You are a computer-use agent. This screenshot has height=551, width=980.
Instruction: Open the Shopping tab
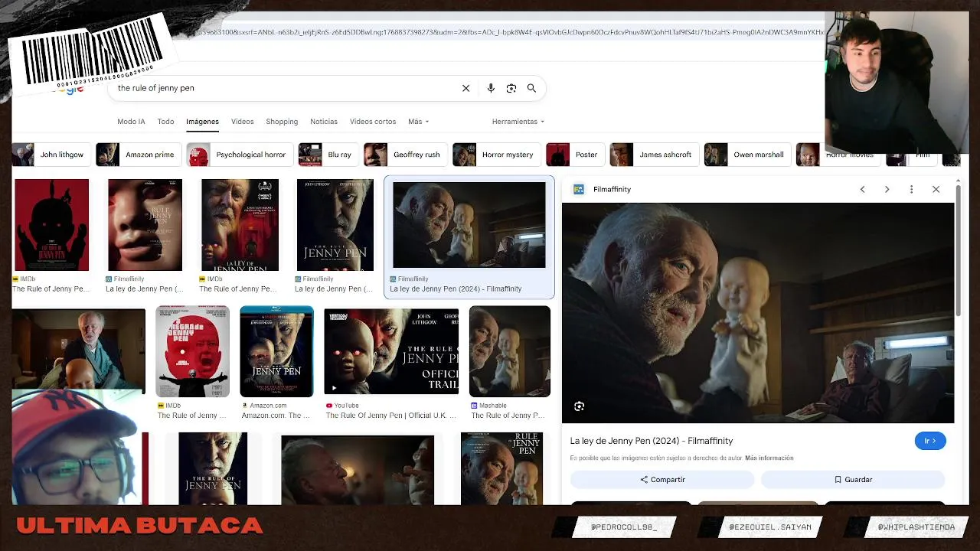point(282,122)
